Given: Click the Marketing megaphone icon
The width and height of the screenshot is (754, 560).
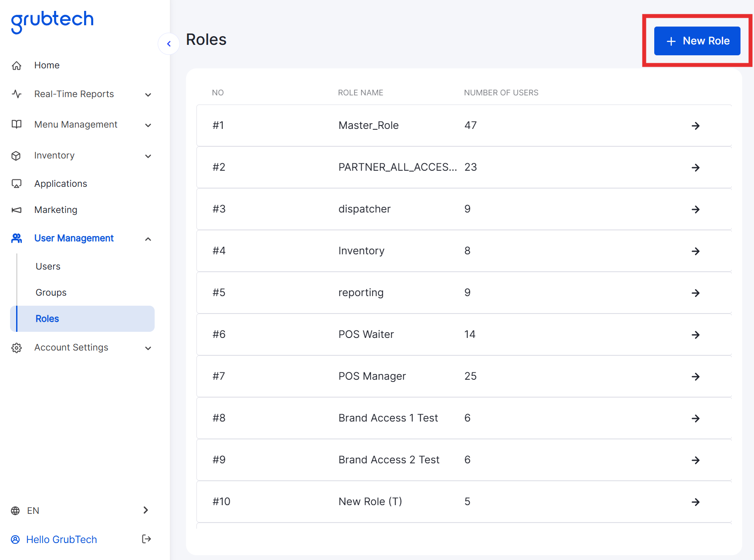Looking at the screenshot, I should click(x=17, y=210).
